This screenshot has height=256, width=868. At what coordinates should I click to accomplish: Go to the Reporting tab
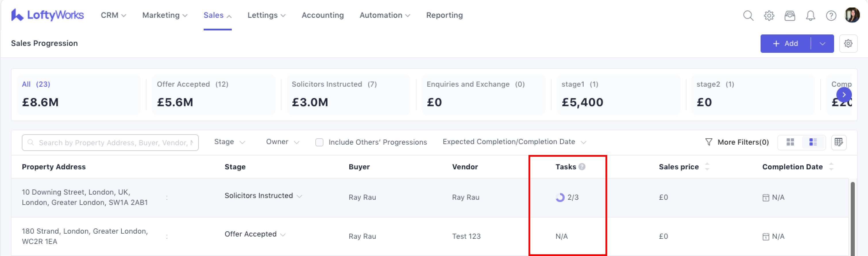444,15
